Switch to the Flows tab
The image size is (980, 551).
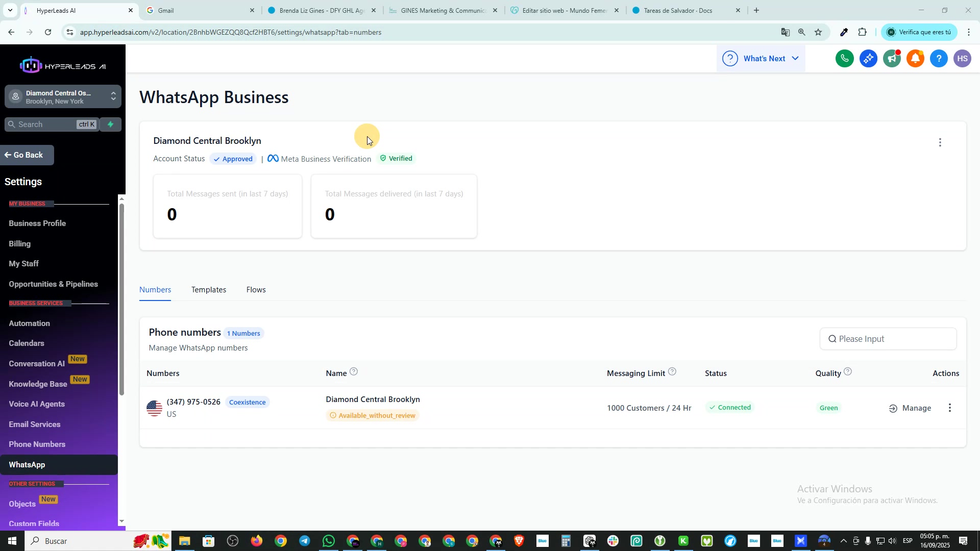(256, 290)
